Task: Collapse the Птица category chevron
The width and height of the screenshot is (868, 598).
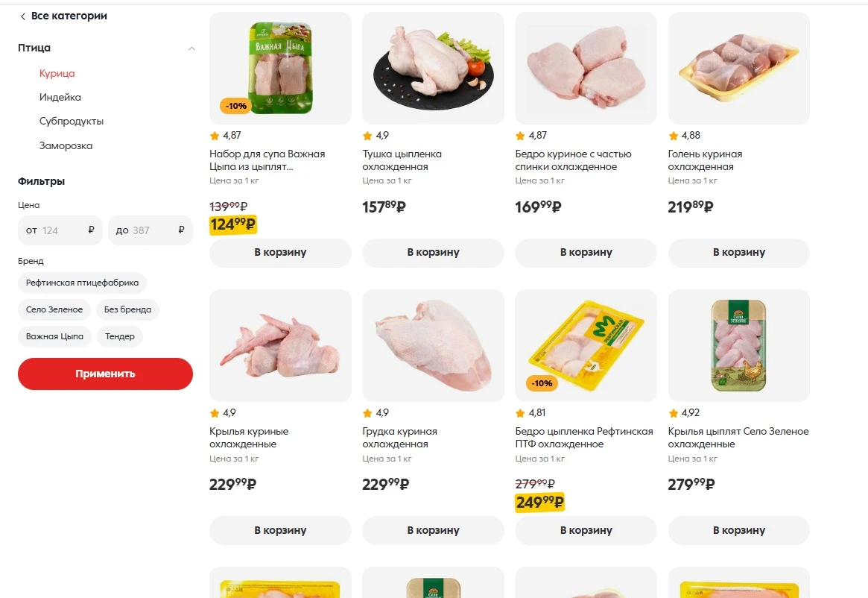Action: (x=191, y=48)
